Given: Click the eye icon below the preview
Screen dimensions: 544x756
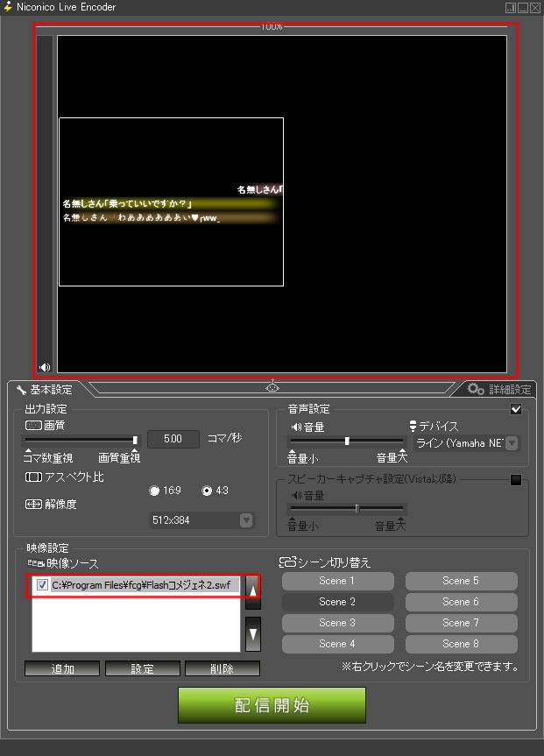Looking at the screenshot, I should click(x=272, y=386).
